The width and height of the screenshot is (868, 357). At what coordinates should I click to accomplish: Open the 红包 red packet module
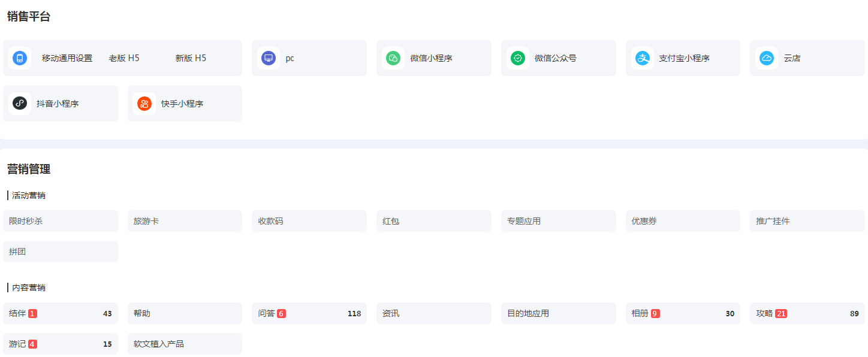[x=391, y=221]
